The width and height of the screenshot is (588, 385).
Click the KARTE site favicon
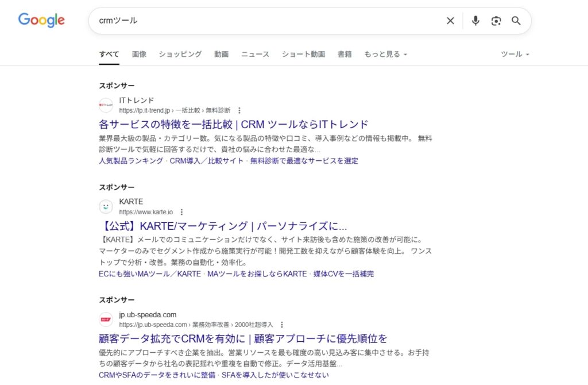click(106, 207)
